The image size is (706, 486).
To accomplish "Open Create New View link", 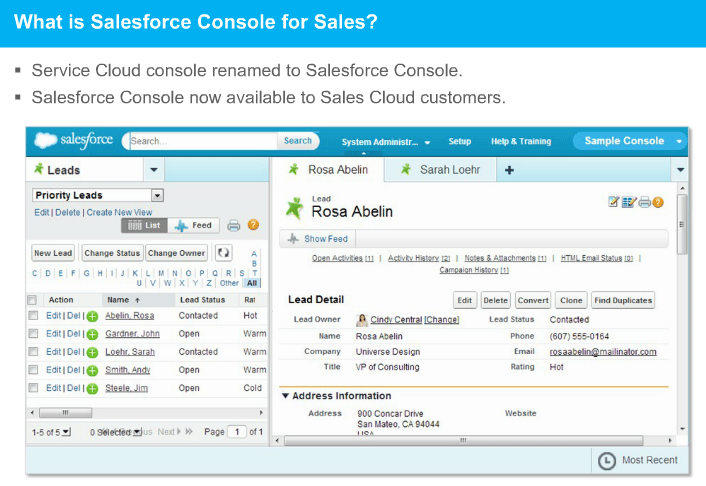I will (x=119, y=212).
